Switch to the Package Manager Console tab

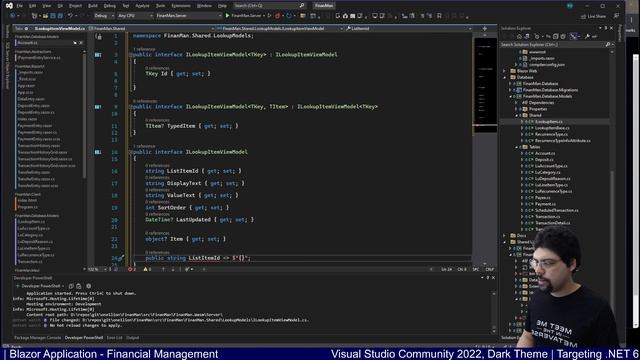tap(37, 338)
